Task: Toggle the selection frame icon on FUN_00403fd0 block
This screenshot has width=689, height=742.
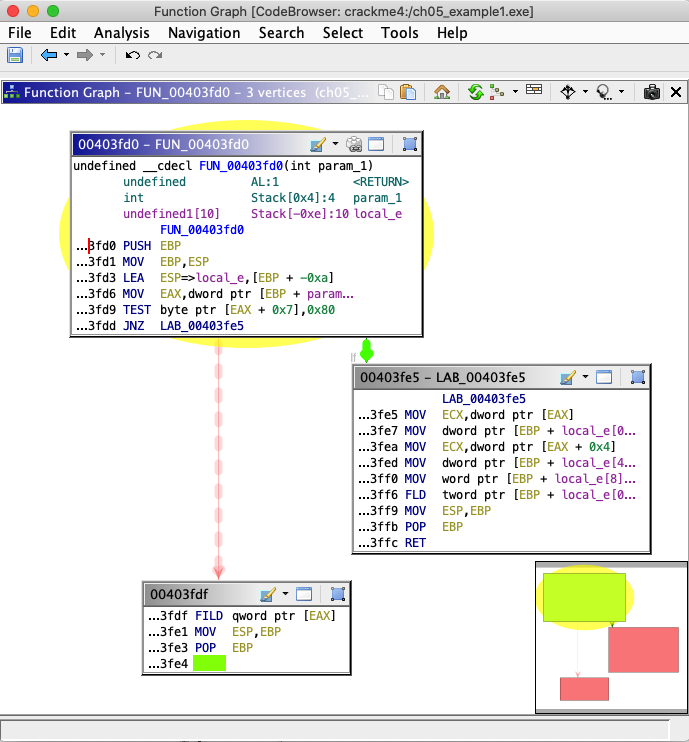Action: click(409, 144)
